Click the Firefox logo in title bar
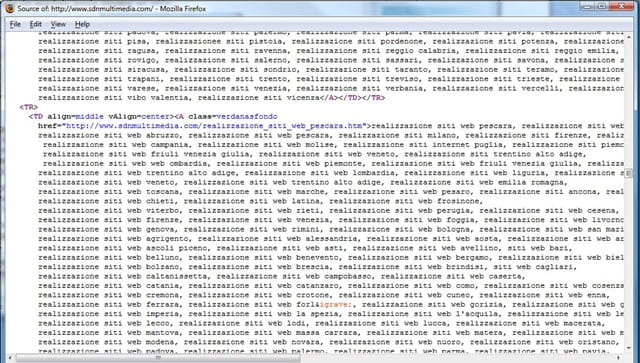Viewport: 640px width, 363px height. (x=9, y=8)
